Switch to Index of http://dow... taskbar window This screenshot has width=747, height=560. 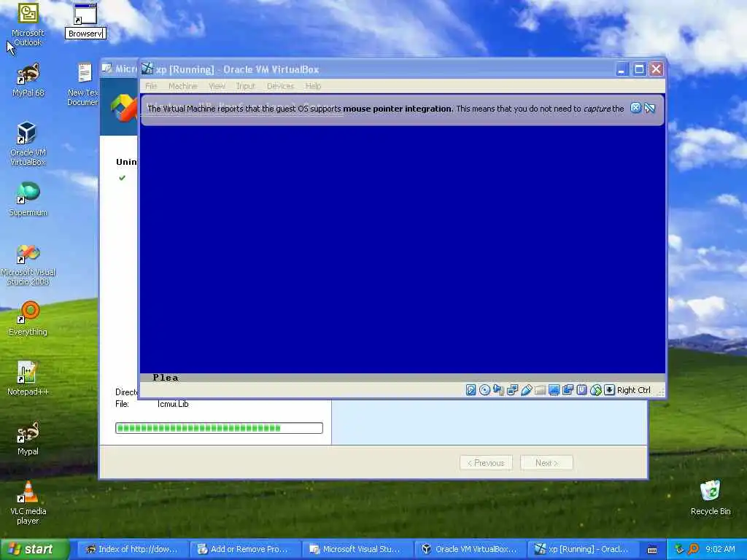tap(131, 549)
